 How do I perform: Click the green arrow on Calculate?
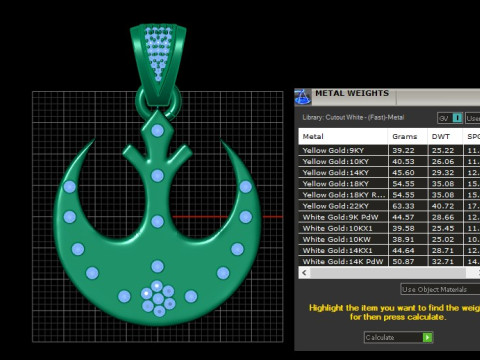[427, 337]
